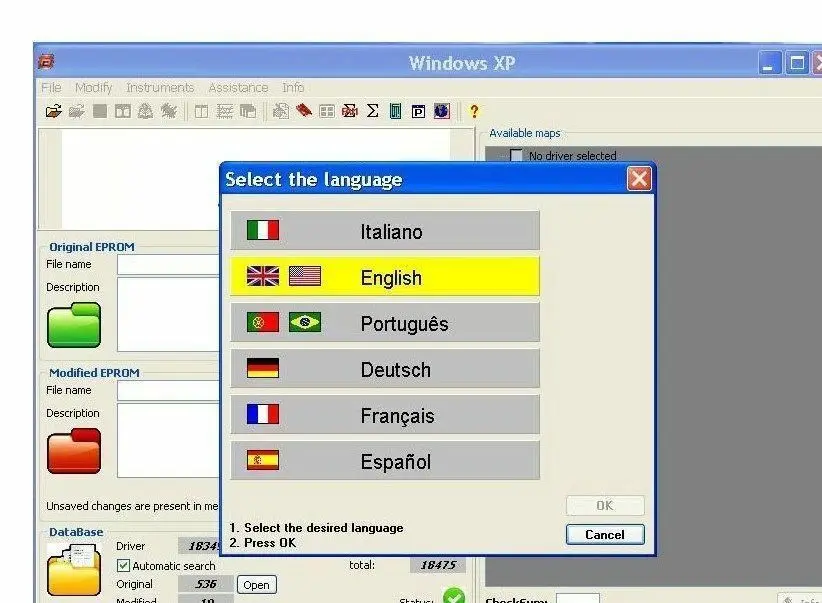Choose Italiano language option
822x603 pixels.
pos(385,231)
